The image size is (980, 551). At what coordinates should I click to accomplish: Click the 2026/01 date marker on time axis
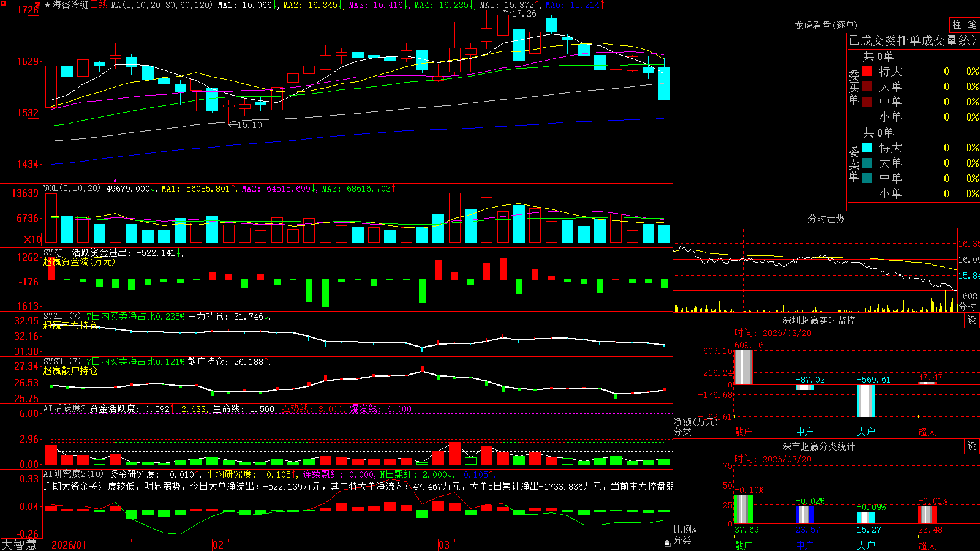(69, 545)
